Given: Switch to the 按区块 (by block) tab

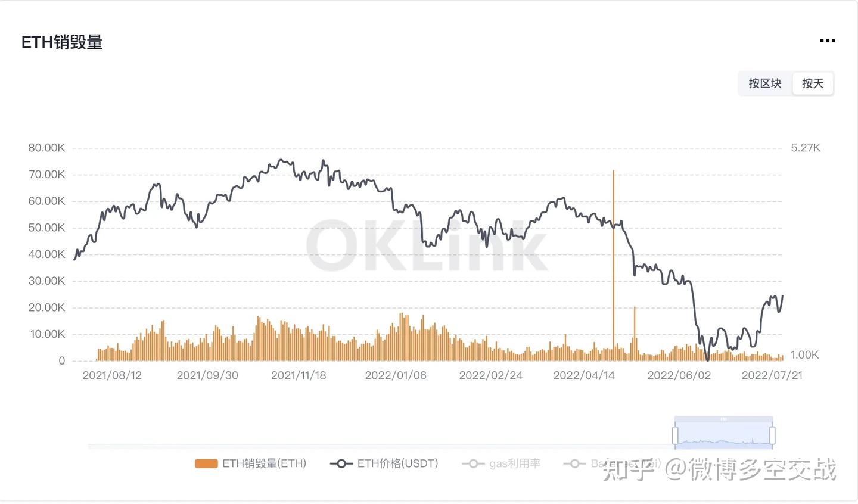Looking at the screenshot, I should [x=765, y=83].
